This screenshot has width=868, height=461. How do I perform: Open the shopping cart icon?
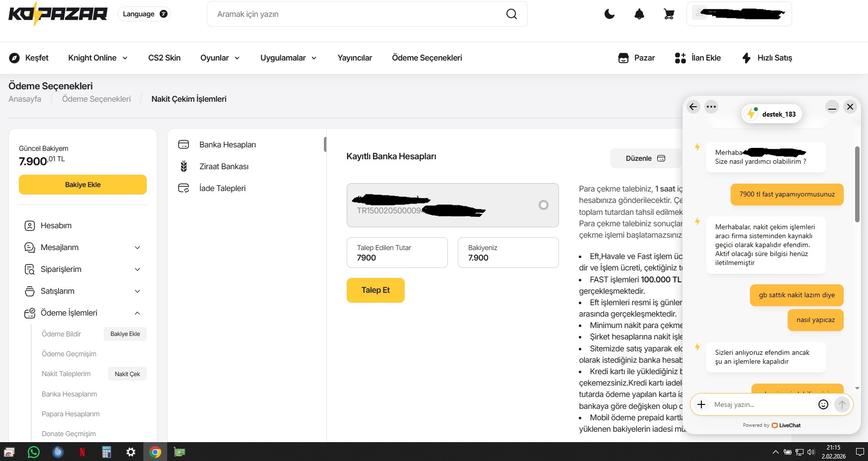coord(669,14)
